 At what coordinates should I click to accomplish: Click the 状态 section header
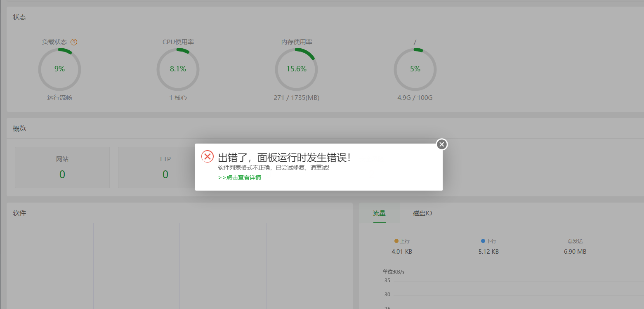[x=19, y=17]
